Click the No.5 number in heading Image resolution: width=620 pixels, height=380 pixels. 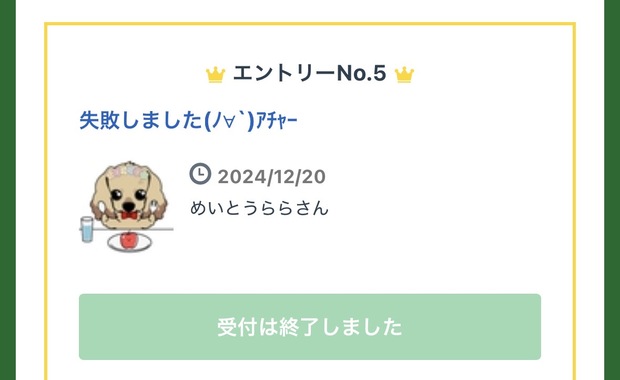tap(361, 74)
